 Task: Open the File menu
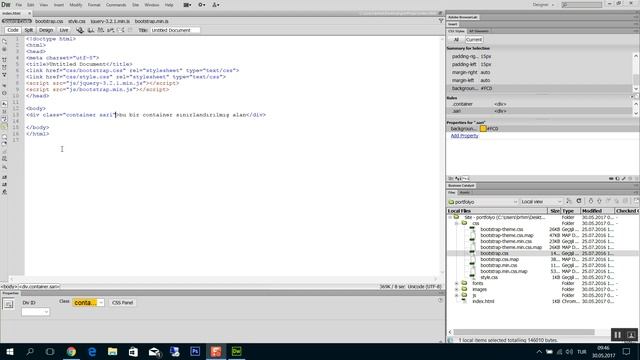click(19, 5)
